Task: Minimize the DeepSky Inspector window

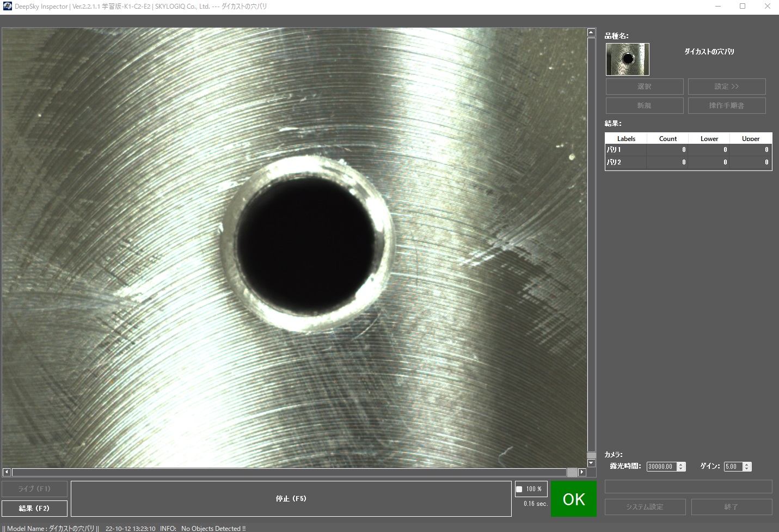Action: (718, 7)
